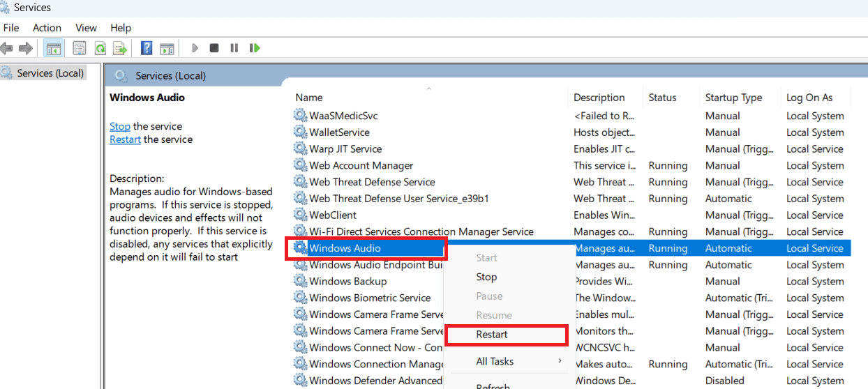Click gear icon beside Web Threat Defense Service
Viewport: 868px width, 389px height.
[x=300, y=181]
